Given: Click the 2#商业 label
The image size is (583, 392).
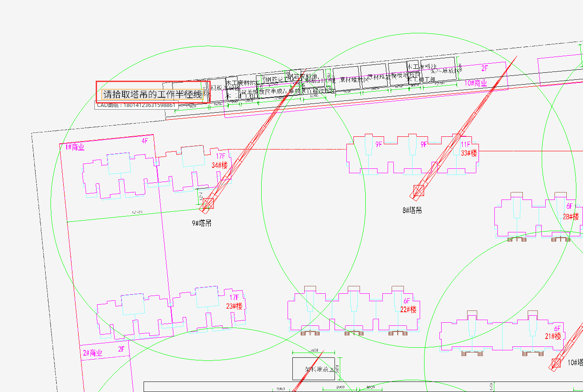Looking at the screenshot, I should [x=93, y=353].
